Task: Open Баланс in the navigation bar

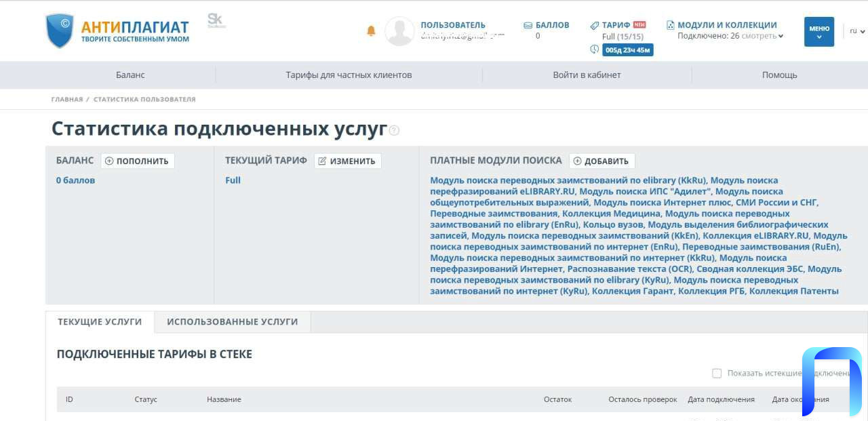Action: 130,75
